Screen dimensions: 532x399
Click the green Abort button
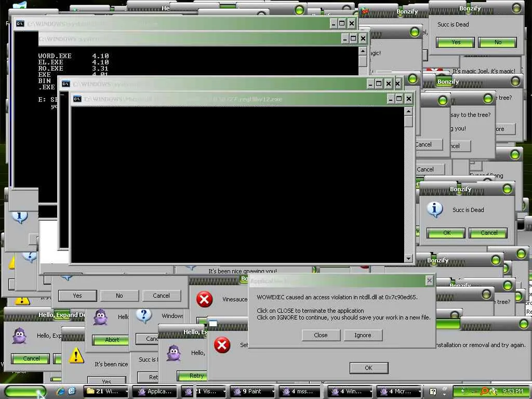[111, 340]
